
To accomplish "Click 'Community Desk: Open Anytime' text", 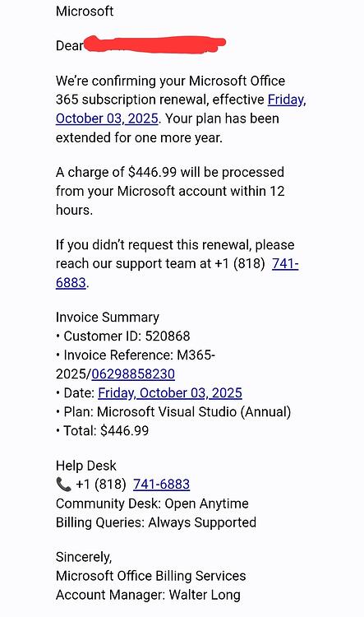I will coord(152,503).
